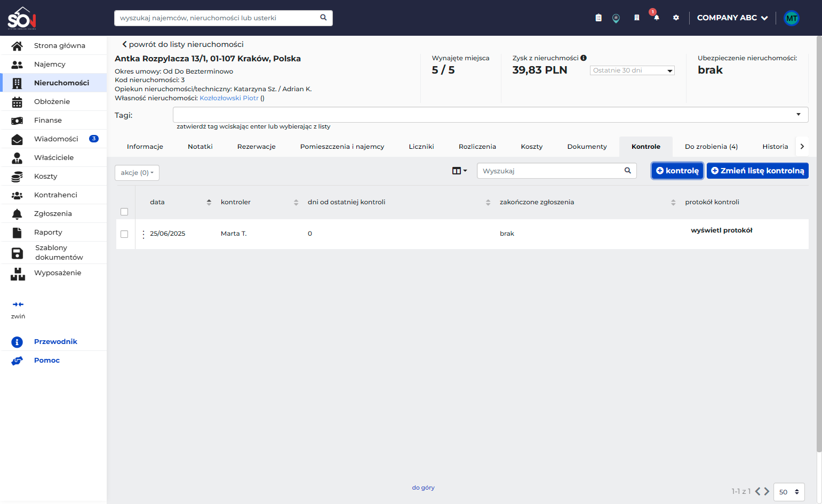Click the building icon in top bar
Image resolution: width=822 pixels, height=504 pixels.
tap(636, 18)
